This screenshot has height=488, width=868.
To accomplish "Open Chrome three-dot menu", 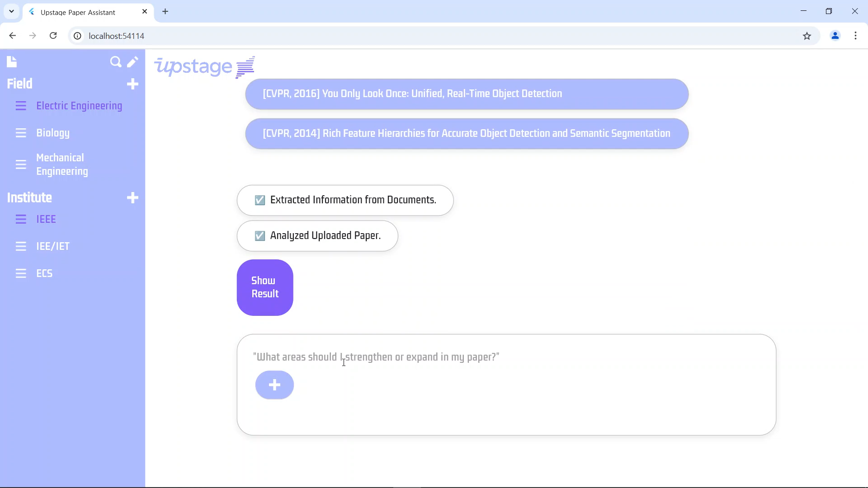I will pos(855,36).
